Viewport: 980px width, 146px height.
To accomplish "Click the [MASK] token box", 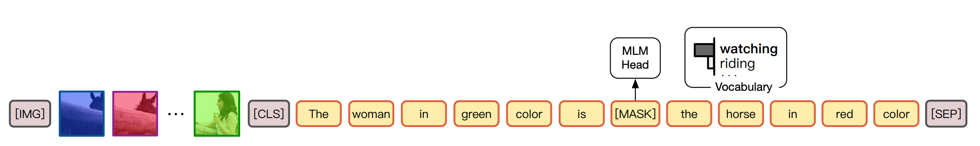I will click(635, 114).
